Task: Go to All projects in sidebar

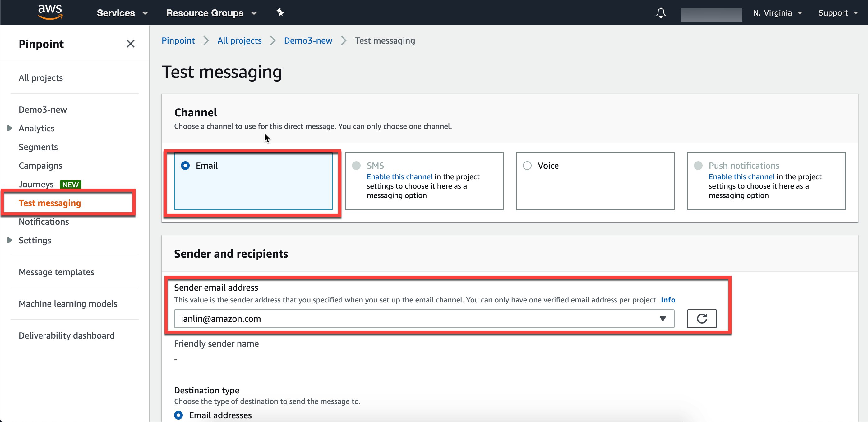Action: tap(40, 77)
